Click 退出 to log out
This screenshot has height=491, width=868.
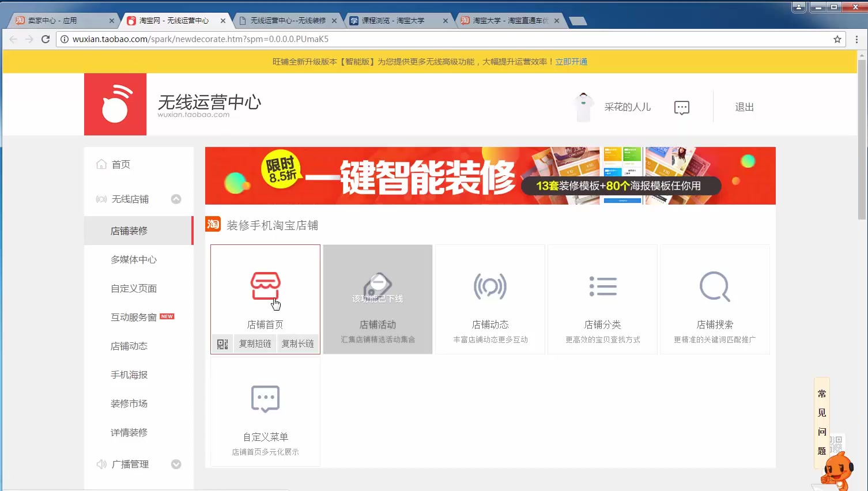tap(744, 107)
